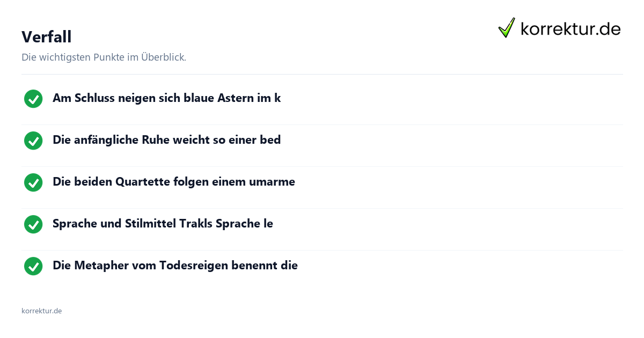
Task: Select subtitle 'Die wichtigsten Punkte im Überblick'
Action: [x=104, y=57]
